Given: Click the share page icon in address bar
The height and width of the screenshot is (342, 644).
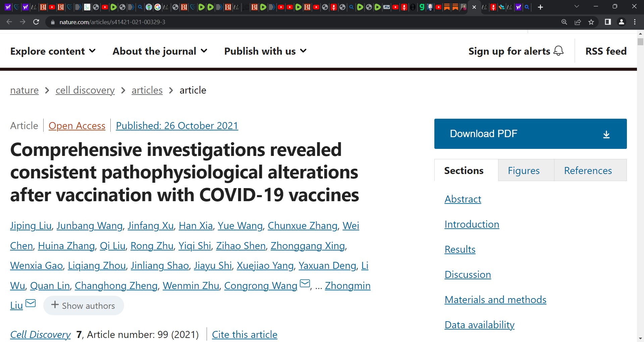Looking at the screenshot, I should [578, 22].
